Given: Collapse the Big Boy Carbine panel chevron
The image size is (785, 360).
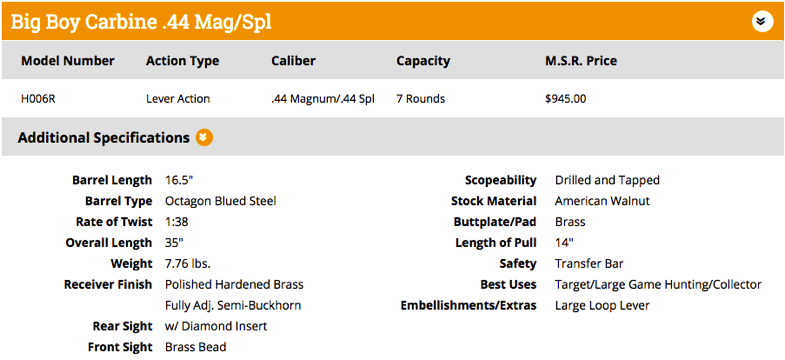Looking at the screenshot, I should pyautogui.click(x=762, y=22).
